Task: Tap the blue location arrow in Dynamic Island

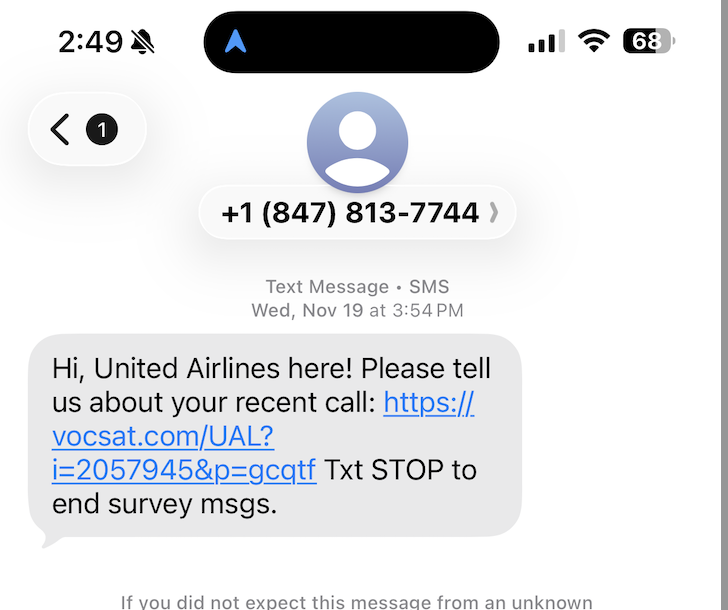Action: (238, 42)
